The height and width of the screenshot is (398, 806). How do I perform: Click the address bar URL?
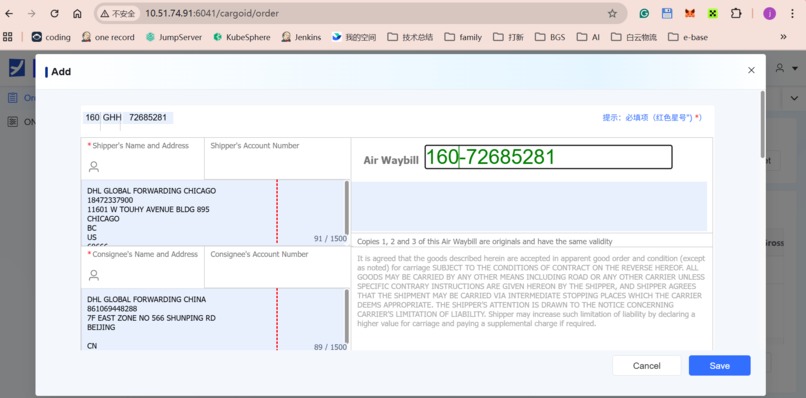tap(212, 13)
